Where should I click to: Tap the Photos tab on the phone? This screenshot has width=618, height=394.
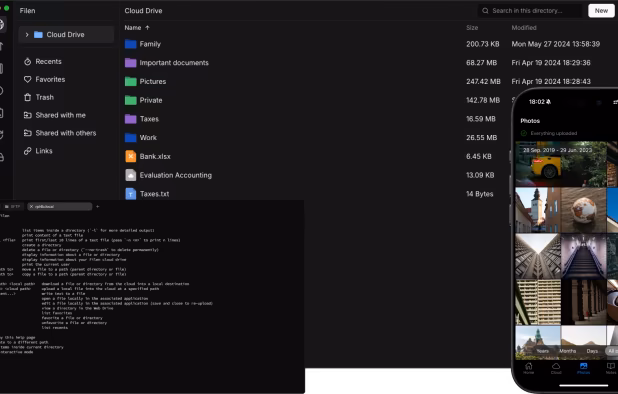[x=583, y=368]
